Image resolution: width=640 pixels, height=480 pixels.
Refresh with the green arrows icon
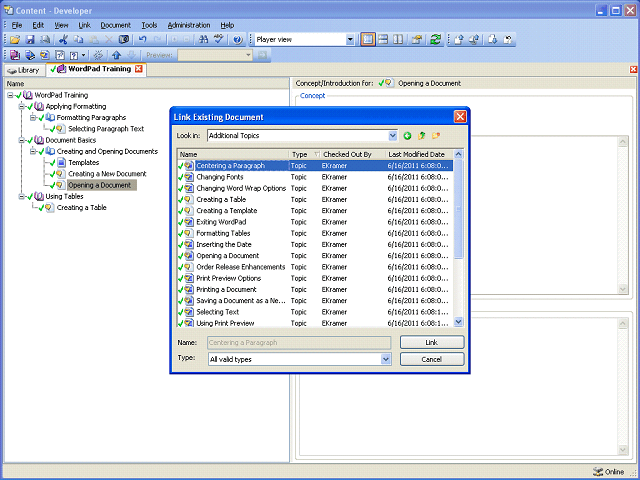436,40
